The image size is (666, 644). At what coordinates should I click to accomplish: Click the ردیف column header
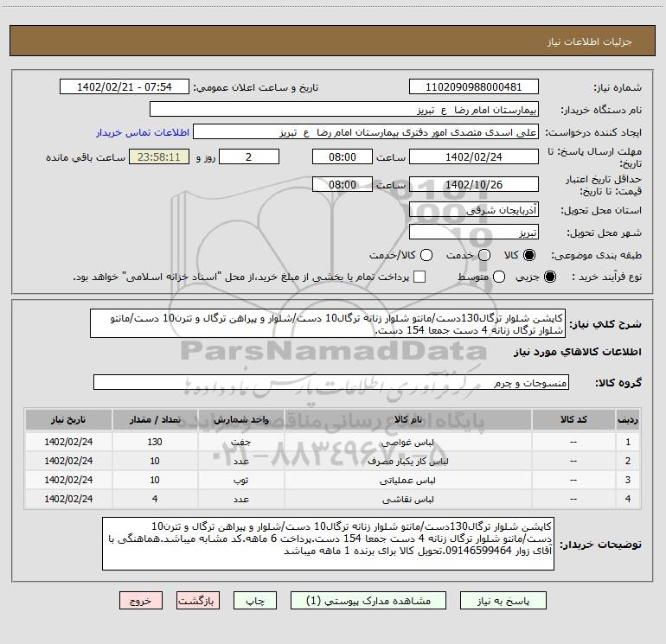628,420
